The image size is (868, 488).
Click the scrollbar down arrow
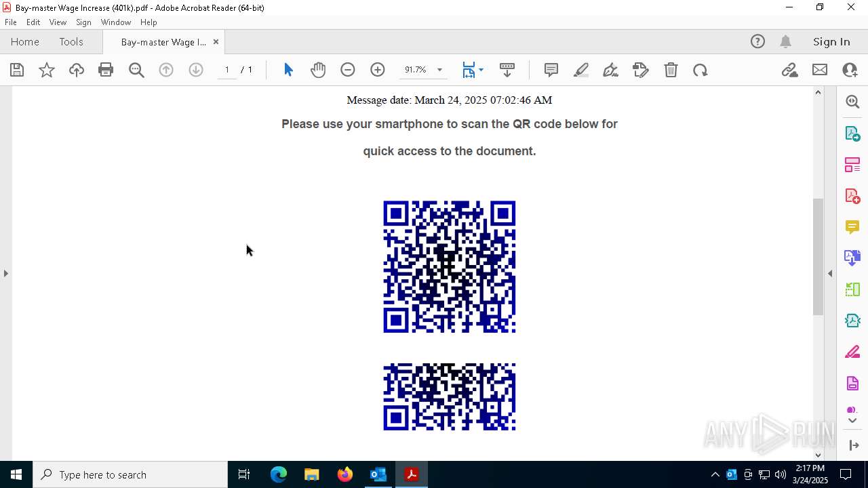[x=818, y=455]
